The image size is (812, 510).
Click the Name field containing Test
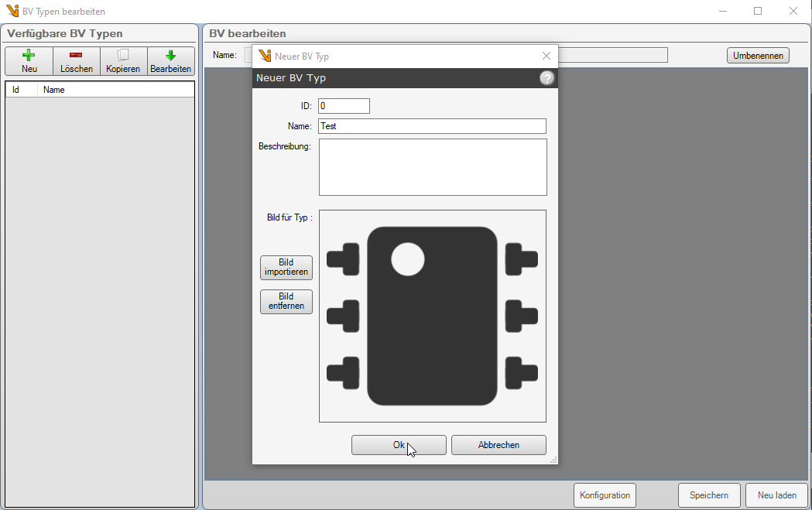point(432,126)
